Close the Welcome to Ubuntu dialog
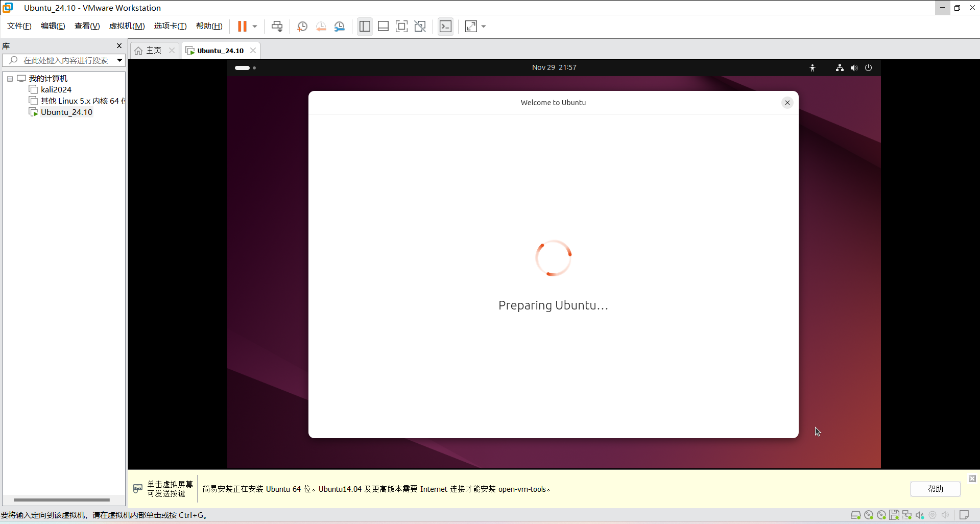 pyautogui.click(x=787, y=103)
